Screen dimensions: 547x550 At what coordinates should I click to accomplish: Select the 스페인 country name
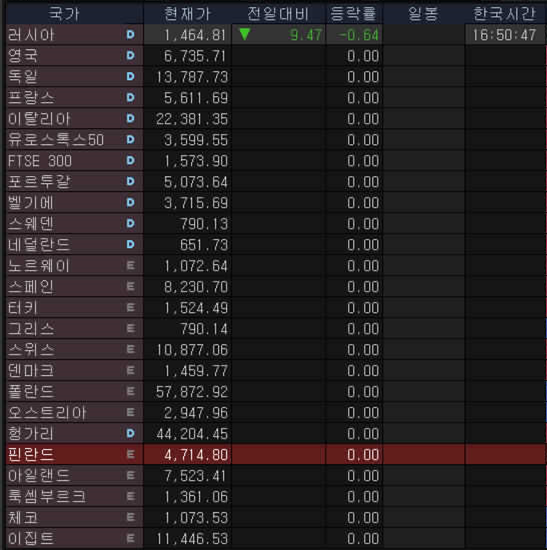point(31,287)
